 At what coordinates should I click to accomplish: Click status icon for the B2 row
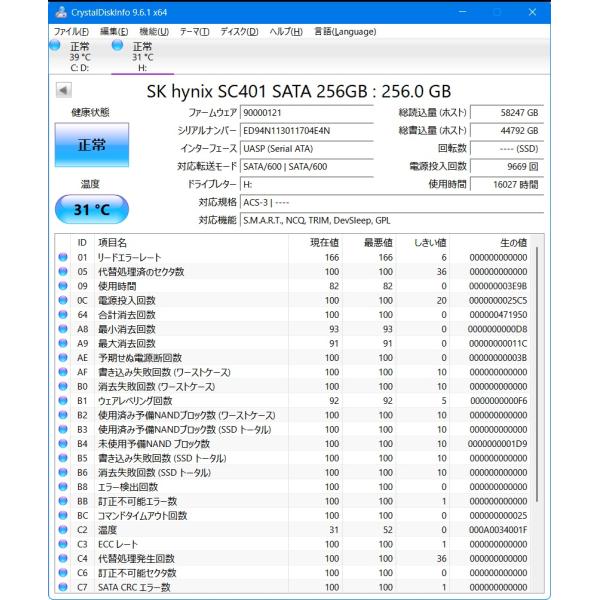click(63, 415)
